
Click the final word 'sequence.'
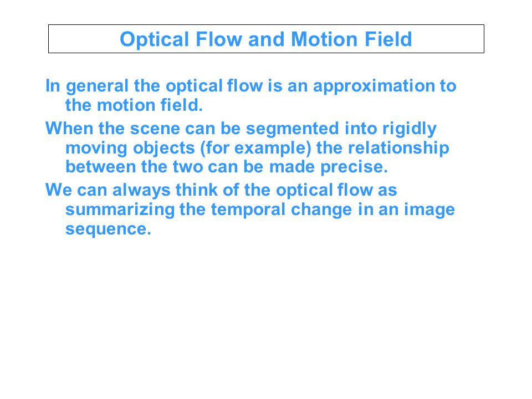click(108, 229)
